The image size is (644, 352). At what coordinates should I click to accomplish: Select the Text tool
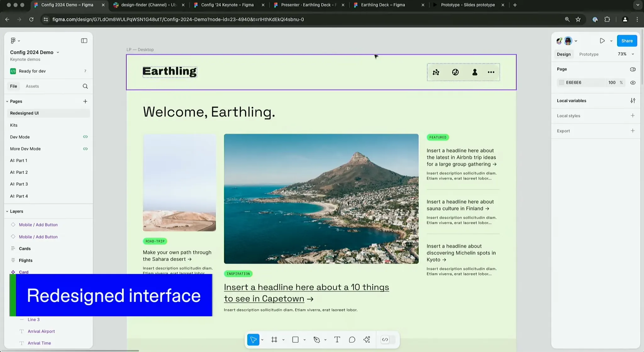tap(337, 339)
